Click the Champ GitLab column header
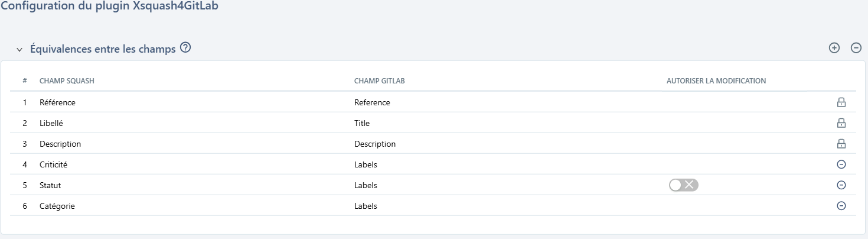The height and width of the screenshot is (239, 868). (x=379, y=81)
